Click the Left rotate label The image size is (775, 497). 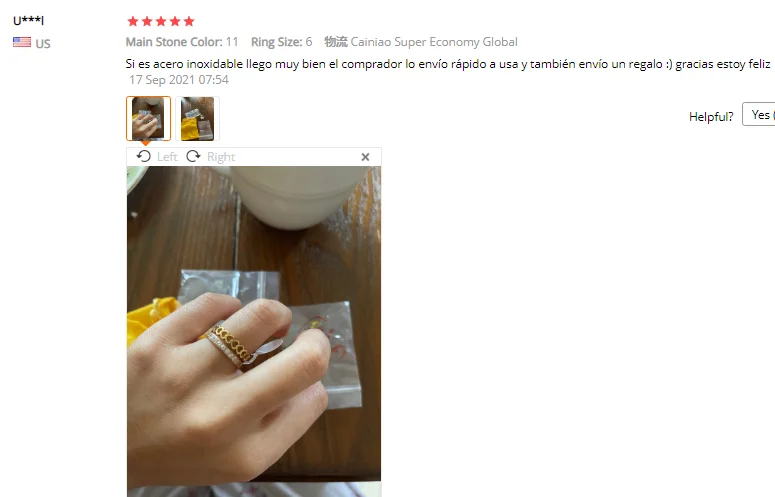pyautogui.click(x=167, y=157)
